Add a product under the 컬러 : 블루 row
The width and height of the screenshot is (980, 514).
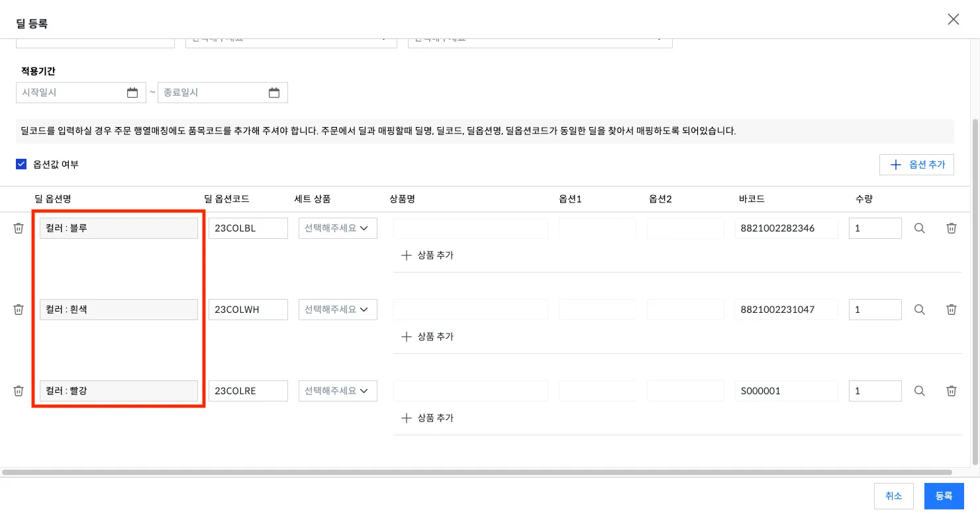pos(428,255)
